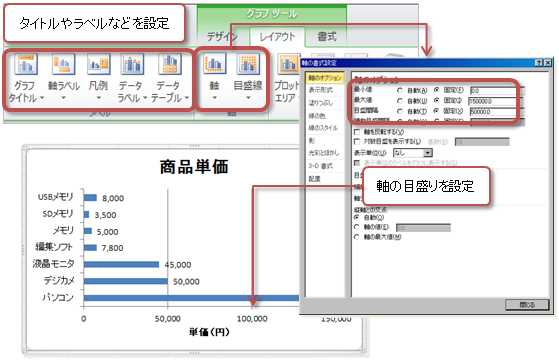
Task: Click the help question mark in the dialog title bar
Action: pyautogui.click(x=540, y=63)
